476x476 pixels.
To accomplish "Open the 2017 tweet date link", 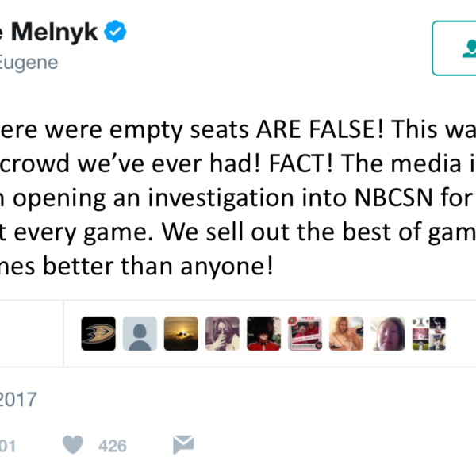I will point(18,399).
